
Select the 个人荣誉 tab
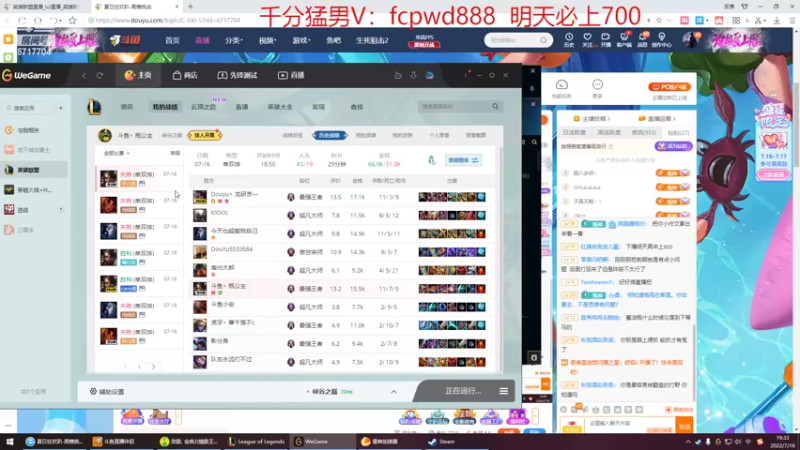[x=439, y=135]
